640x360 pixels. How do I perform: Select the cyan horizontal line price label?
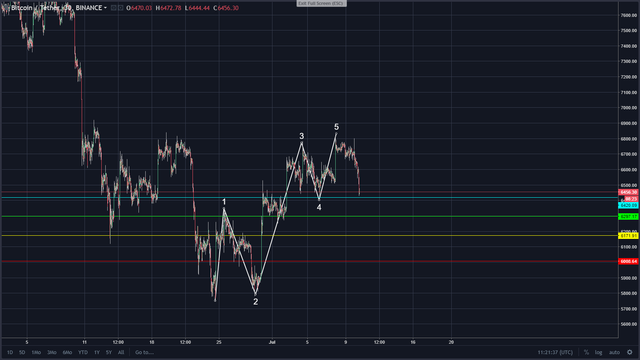click(x=629, y=205)
